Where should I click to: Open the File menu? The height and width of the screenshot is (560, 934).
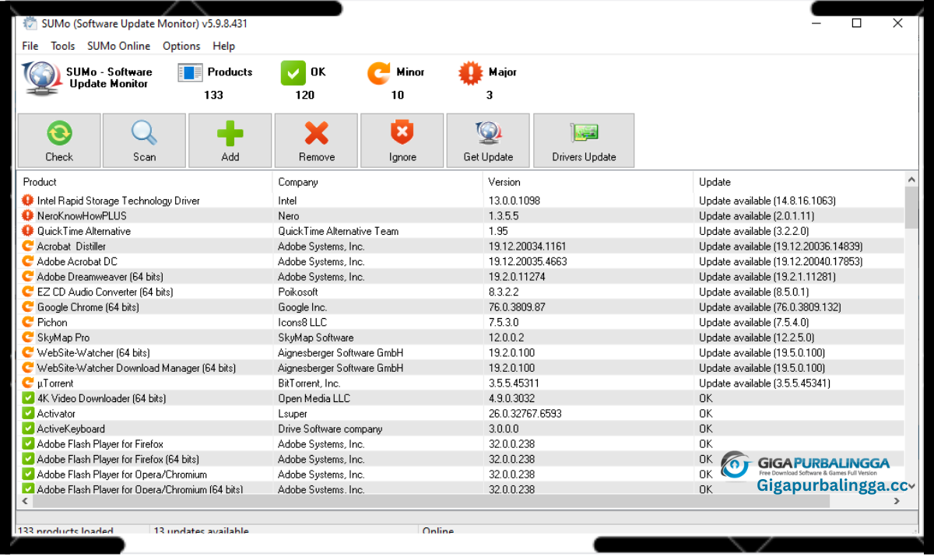pos(30,46)
